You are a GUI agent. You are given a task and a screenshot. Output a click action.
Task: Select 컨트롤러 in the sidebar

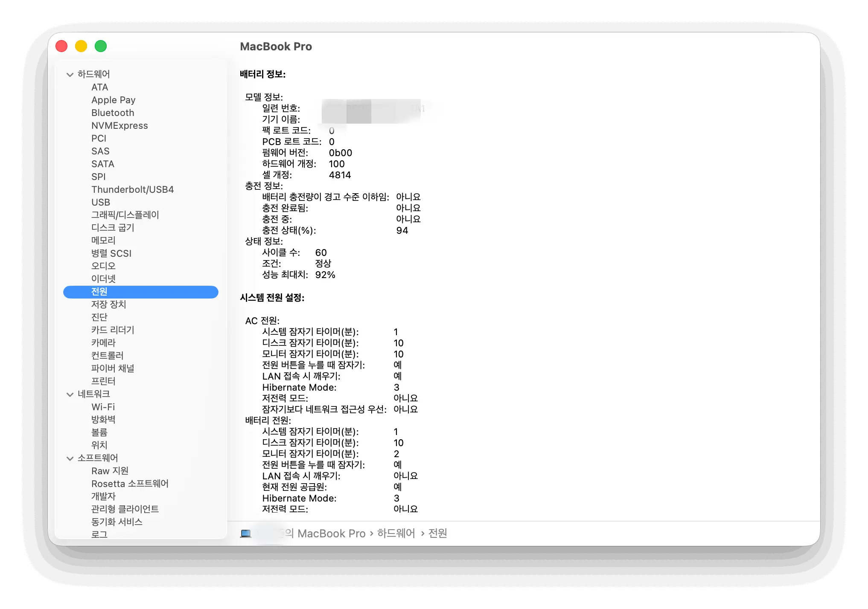click(108, 356)
